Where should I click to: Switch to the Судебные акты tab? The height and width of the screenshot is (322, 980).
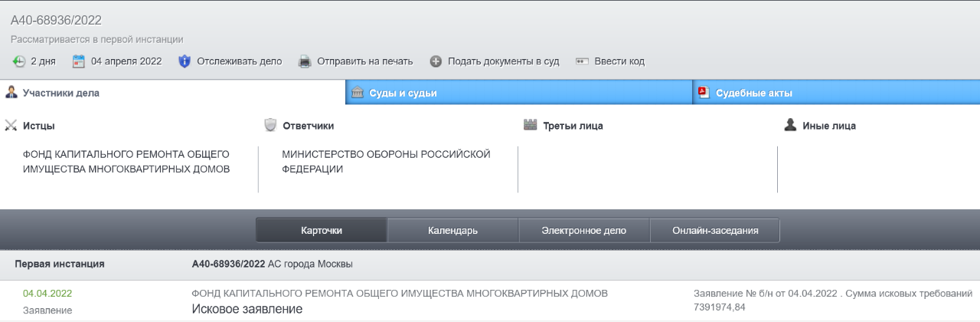coord(753,94)
